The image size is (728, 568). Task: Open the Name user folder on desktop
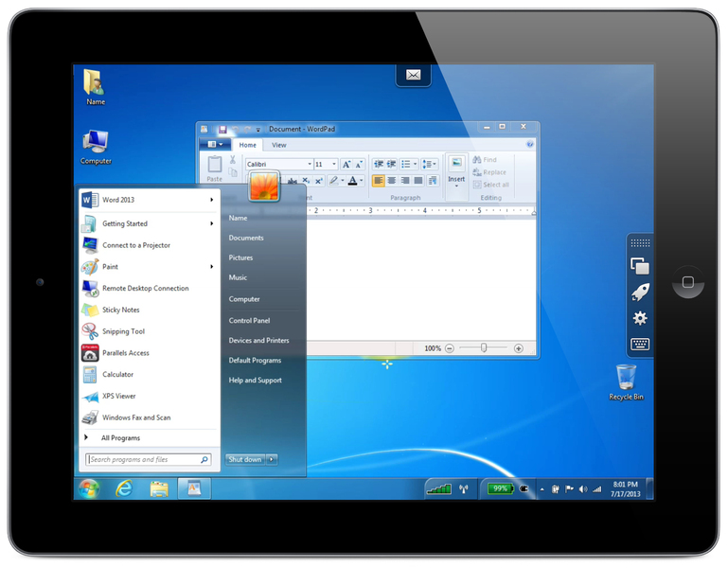click(95, 87)
